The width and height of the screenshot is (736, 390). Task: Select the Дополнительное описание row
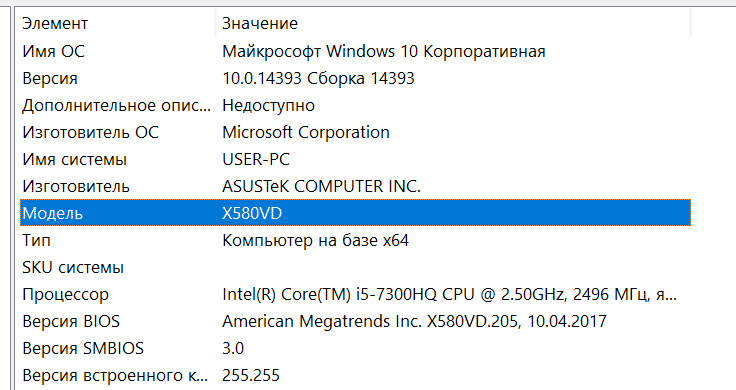point(355,106)
